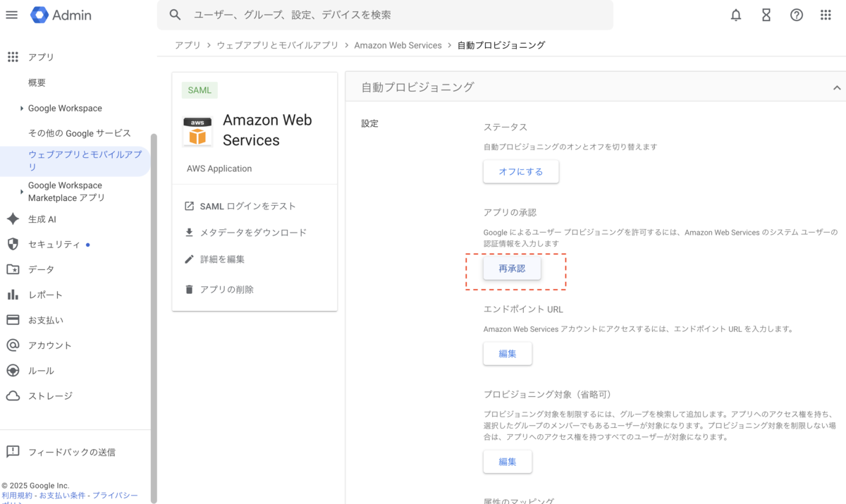Collapse the 自動プロビジョニング section chevron
Screen dimensions: 846x504
837,87
